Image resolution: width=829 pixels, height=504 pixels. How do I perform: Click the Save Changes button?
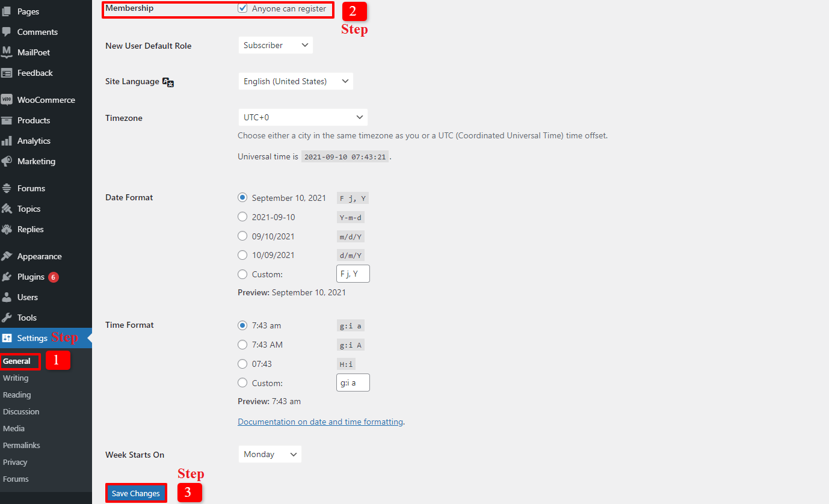(136, 493)
